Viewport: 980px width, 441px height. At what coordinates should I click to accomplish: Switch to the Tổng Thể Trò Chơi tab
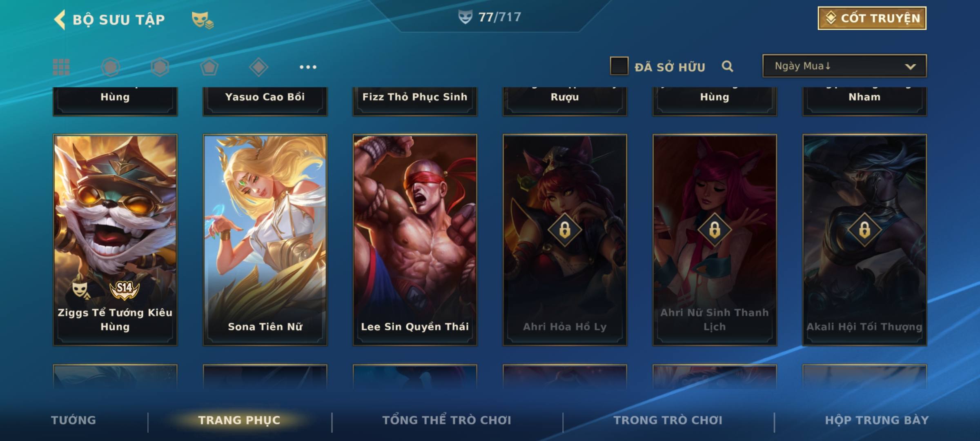(x=447, y=420)
